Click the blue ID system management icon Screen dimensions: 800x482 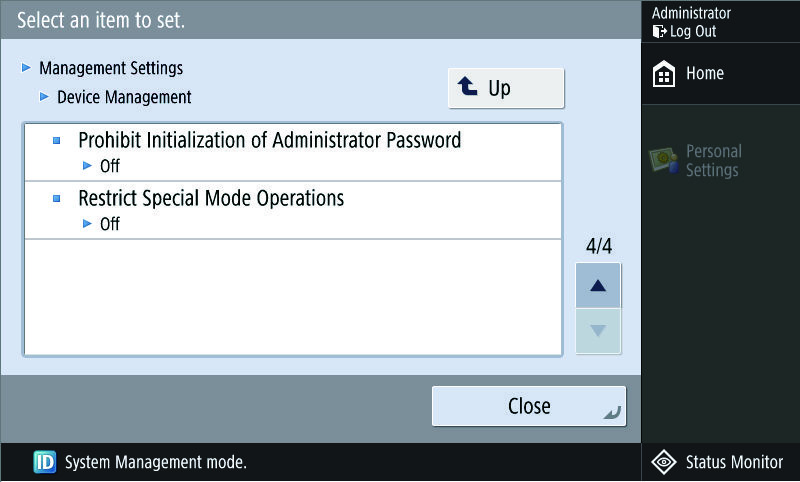(x=45, y=462)
